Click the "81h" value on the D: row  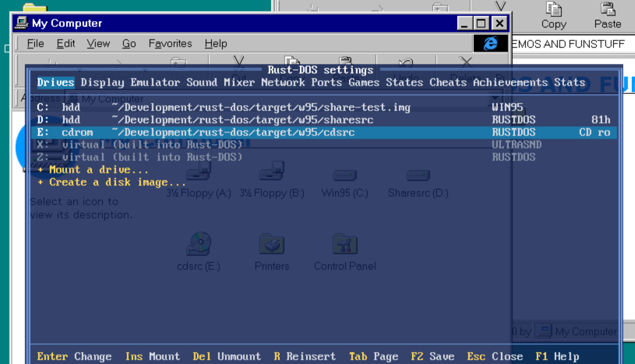[x=601, y=120]
